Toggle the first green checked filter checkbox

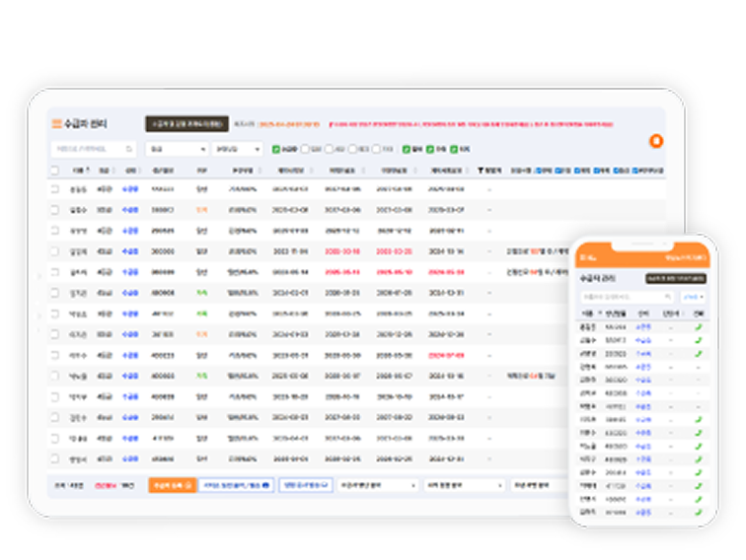click(x=276, y=149)
